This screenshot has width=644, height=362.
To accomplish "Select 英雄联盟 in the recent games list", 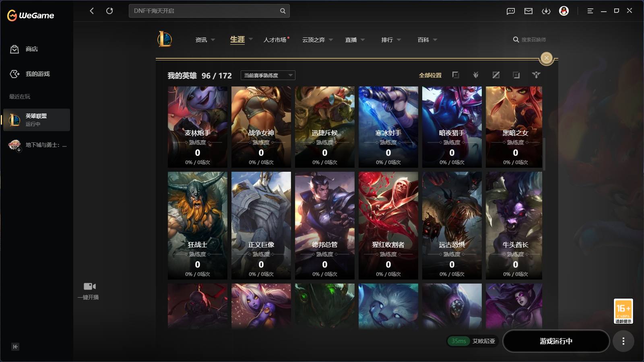I will tap(37, 120).
